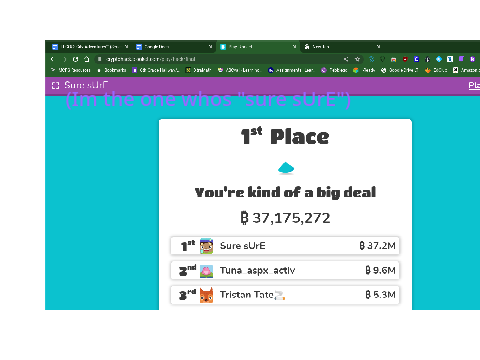Go back with the browser back arrow
The width and height of the screenshot is (480, 360).
(52, 59)
